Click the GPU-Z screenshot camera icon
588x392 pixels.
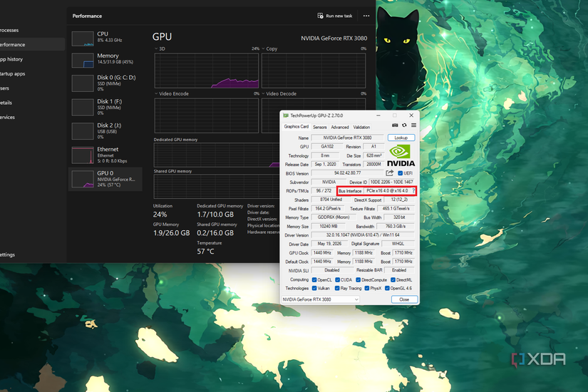coord(395,125)
